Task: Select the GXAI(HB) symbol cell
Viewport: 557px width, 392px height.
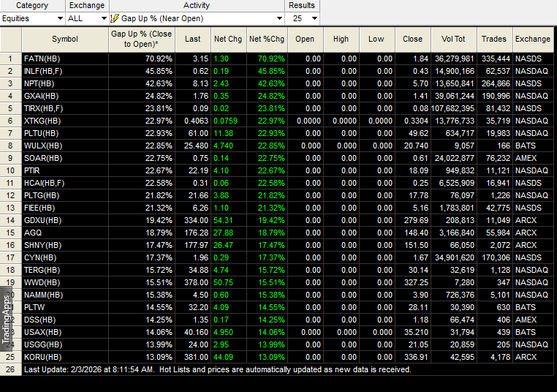Action: coord(65,96)
